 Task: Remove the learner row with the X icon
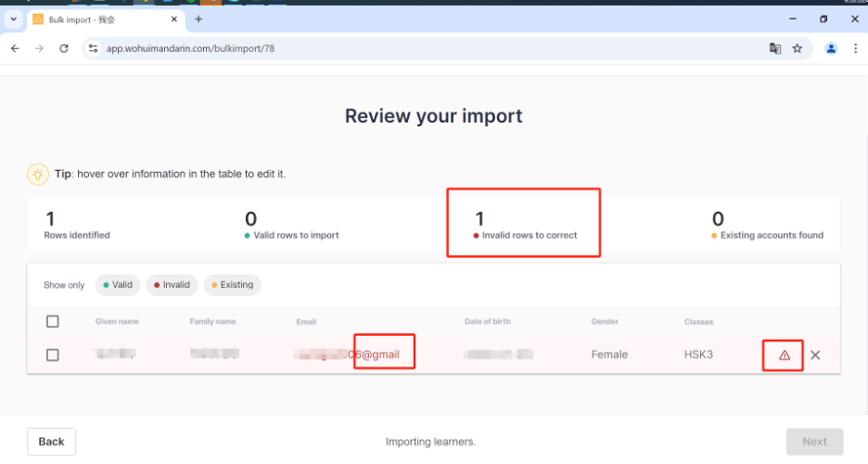pyautogui.click(x=815, y=354)
